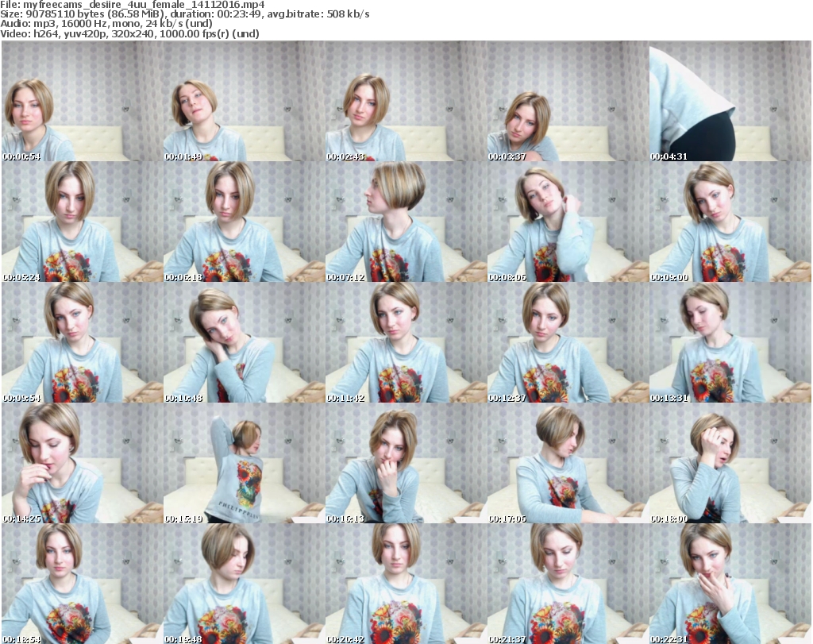Screen dimensions: 813x644
Task: Click the File name header line
Action: coord(133,5)
